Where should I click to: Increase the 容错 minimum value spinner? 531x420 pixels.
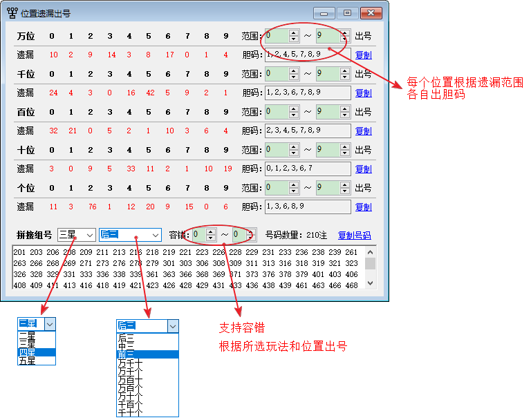[211, 232]
